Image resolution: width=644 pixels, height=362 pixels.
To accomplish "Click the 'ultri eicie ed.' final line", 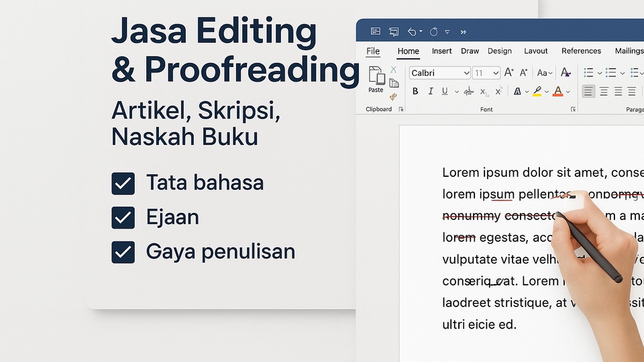I will (x=479, y=324).
